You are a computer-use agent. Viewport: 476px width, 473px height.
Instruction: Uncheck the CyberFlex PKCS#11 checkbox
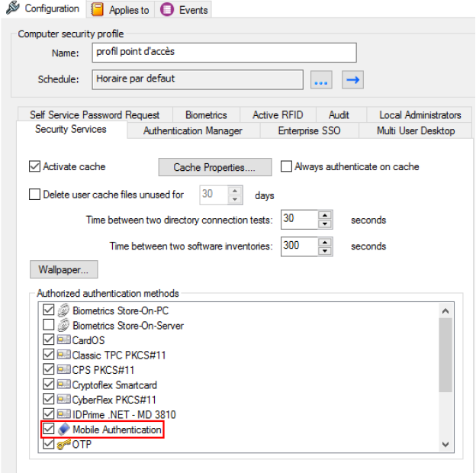click(49, 399)
